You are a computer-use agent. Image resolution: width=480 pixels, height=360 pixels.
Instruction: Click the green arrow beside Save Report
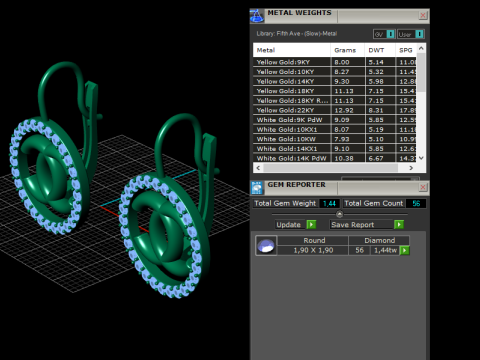[399, 224]
